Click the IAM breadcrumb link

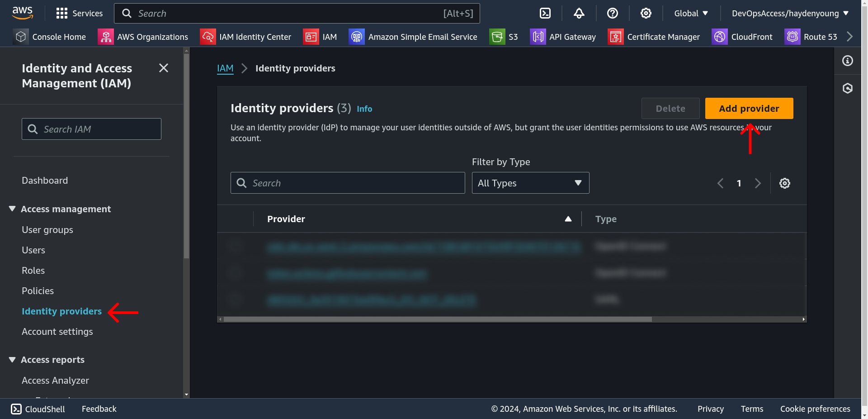pyautogui.click(x=225, y=68)
